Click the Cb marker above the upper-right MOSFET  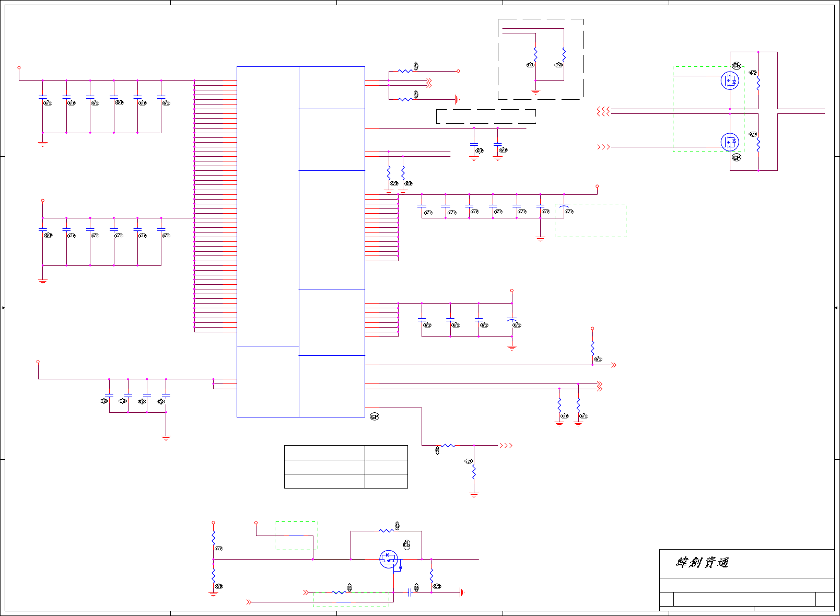[x=737, y=66]
